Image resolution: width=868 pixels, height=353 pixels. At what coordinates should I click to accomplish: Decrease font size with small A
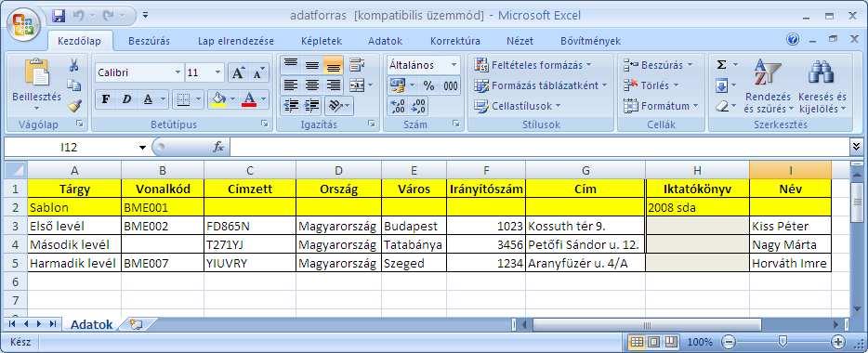coord(258,72)
